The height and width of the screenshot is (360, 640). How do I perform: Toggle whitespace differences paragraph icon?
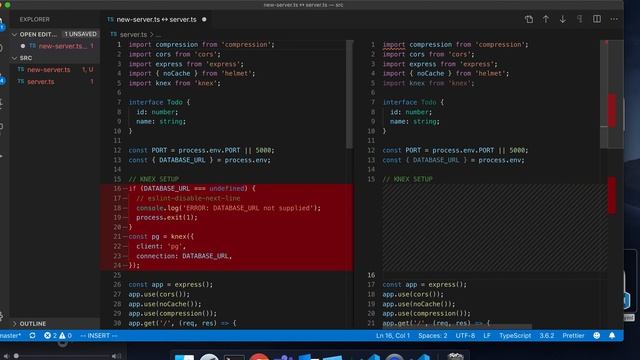[x=580, y=19]
